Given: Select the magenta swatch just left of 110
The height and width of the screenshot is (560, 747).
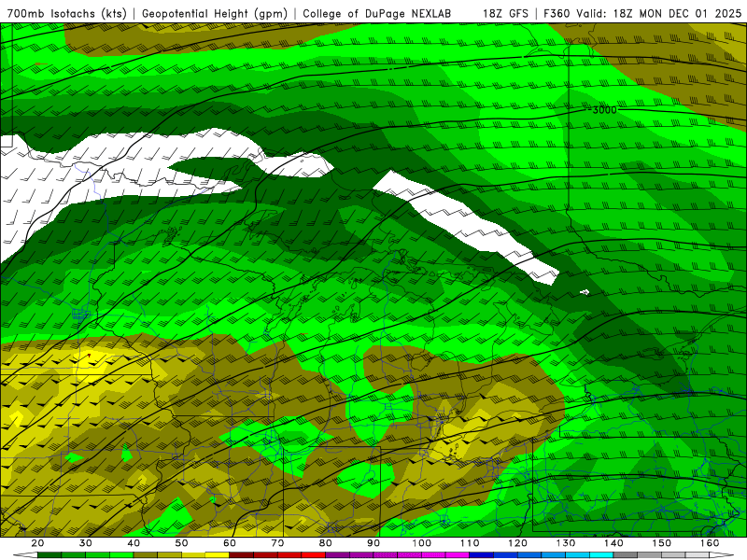Looking at the screenshot, I should [458, 555].
